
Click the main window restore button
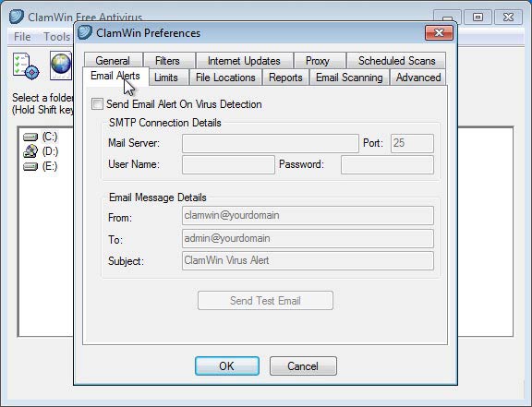pos(478,17)
